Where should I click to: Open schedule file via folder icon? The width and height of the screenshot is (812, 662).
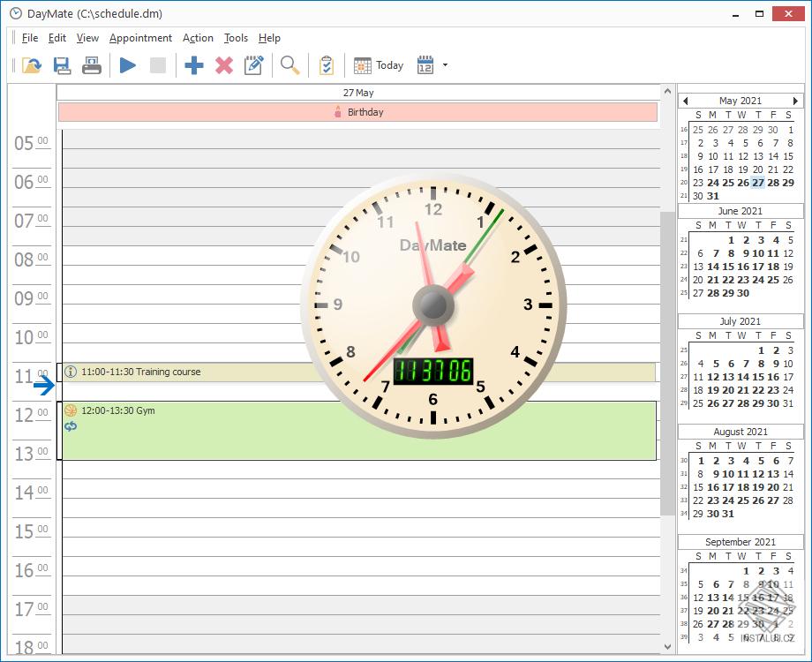32,66
